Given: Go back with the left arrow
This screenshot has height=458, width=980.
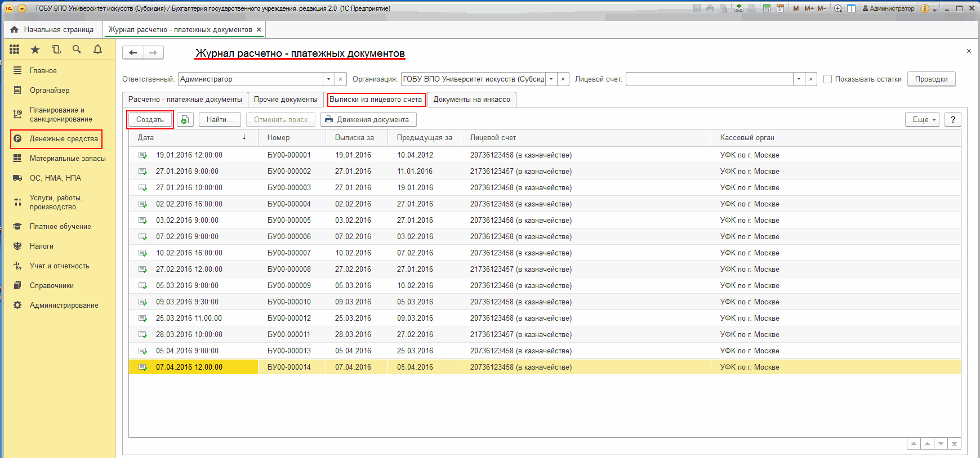Looking at the screenshot, I should tap(133, 53).
